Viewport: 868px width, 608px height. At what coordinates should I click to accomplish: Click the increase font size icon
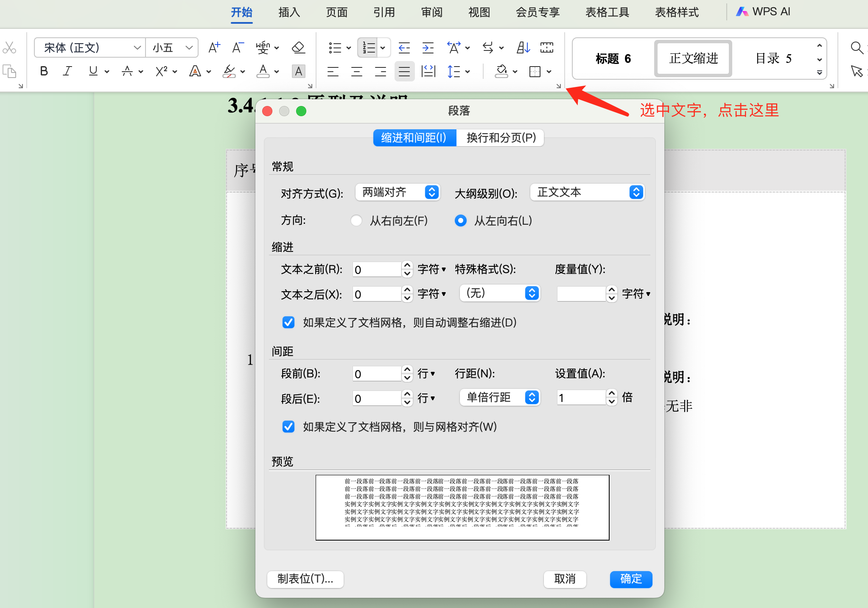tap(214, 47)
